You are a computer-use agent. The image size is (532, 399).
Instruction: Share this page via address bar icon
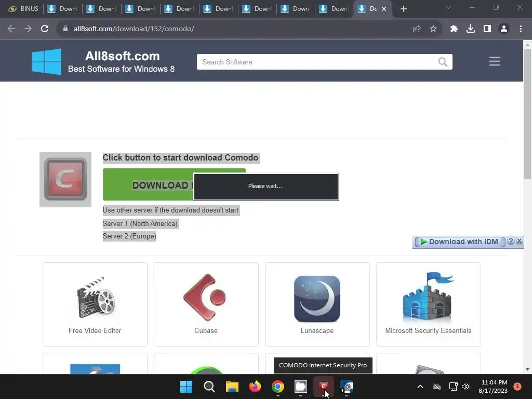coord(416,29)
